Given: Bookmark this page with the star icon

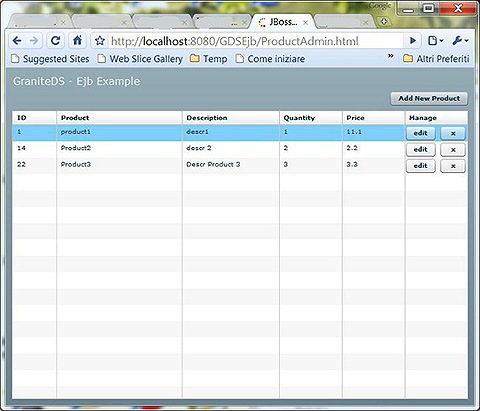Looking at the screenshot, I should coord(100,41).
